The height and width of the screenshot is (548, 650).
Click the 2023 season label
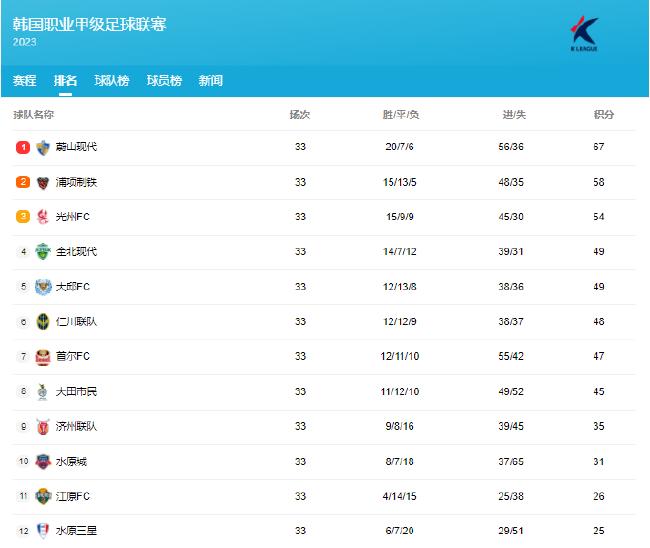[x=24, y=42]
